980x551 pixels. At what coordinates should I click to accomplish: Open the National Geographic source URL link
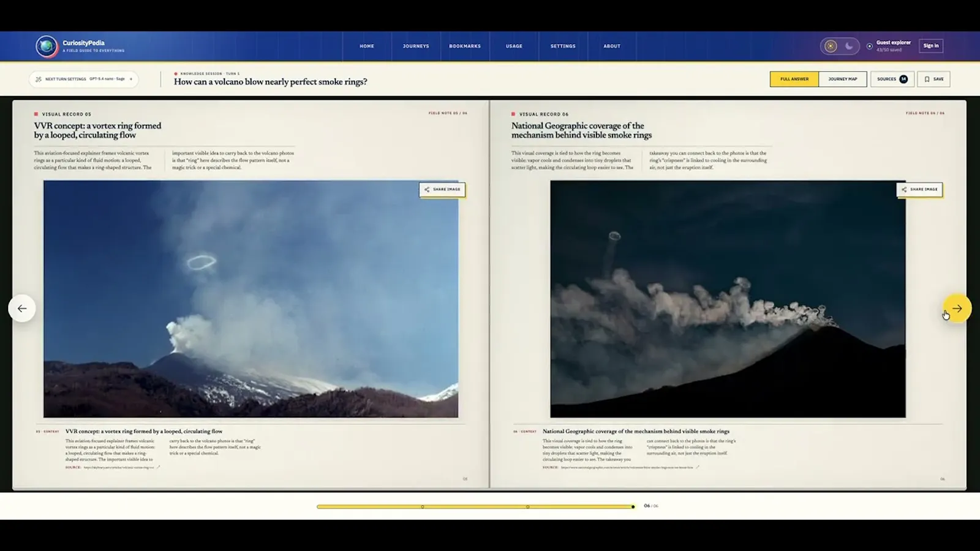627,467
